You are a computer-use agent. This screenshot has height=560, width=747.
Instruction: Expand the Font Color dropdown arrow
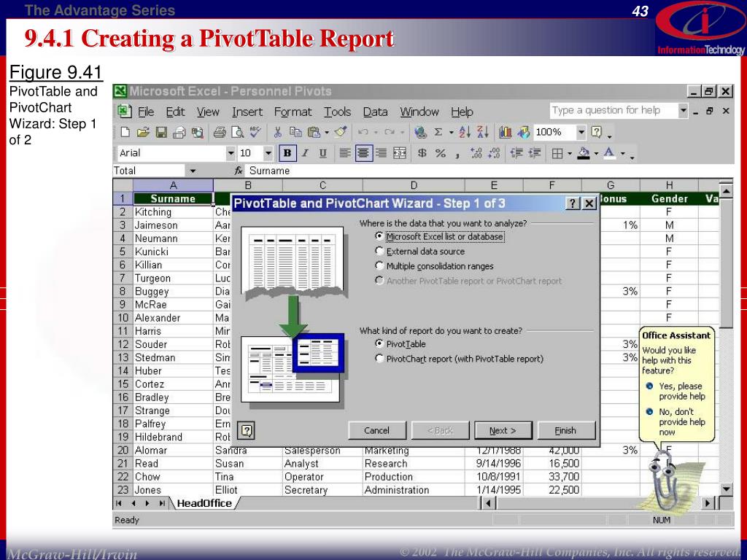623,154
